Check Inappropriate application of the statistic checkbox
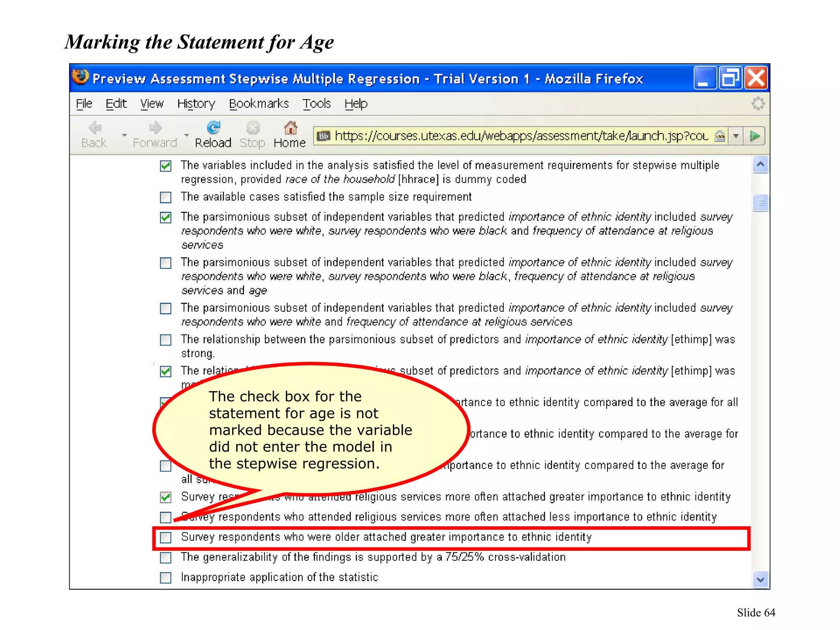 166,578
